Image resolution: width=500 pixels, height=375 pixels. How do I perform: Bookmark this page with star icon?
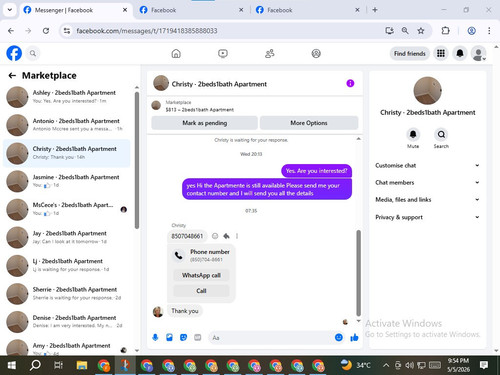pyautogui.click(x=421, y=31)
